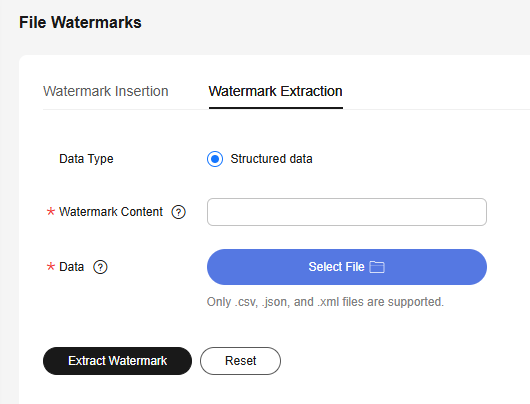Screen dimensions: 530x404
Task: Open the Watermark Extraction tab
Action: click(x=275, y=91)
